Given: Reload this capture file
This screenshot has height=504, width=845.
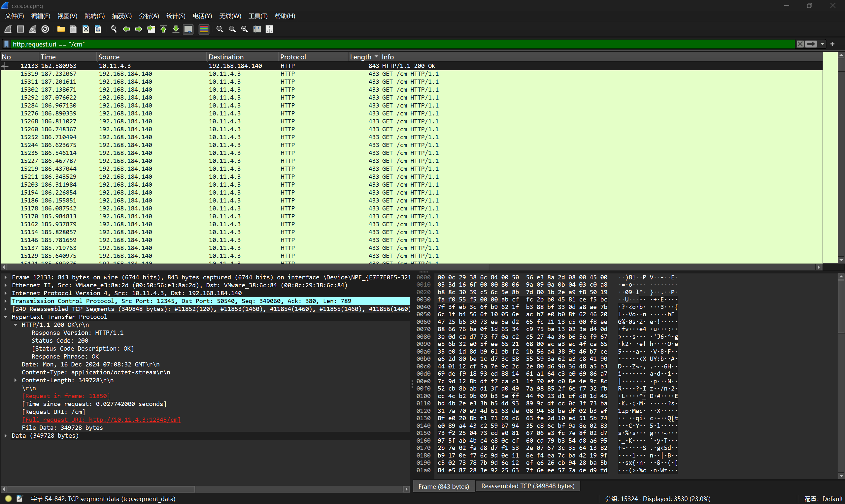Looking at the screenshot, I should (98, 29).
